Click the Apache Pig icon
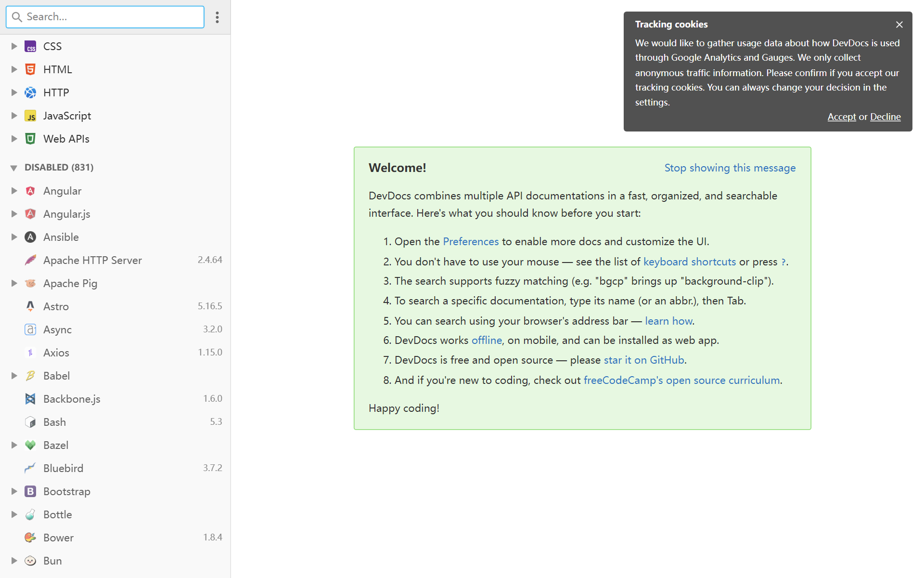The height and width of the screenshot is (578, 924). point(30,283)
